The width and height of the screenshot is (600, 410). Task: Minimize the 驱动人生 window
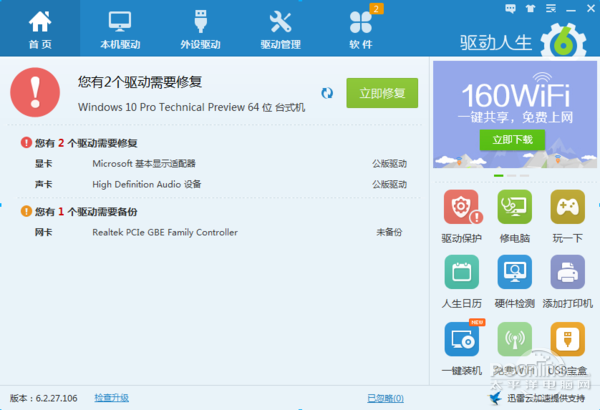tap(571, 9)
